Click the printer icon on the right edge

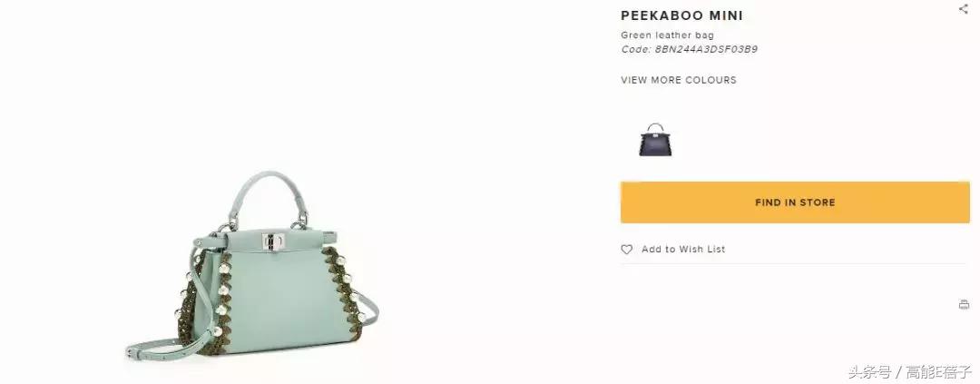(964, 305)
